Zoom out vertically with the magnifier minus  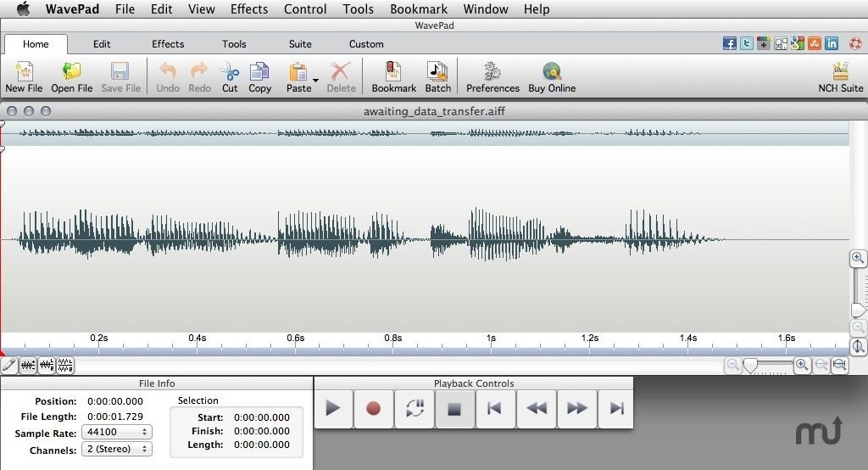(858, 327)
